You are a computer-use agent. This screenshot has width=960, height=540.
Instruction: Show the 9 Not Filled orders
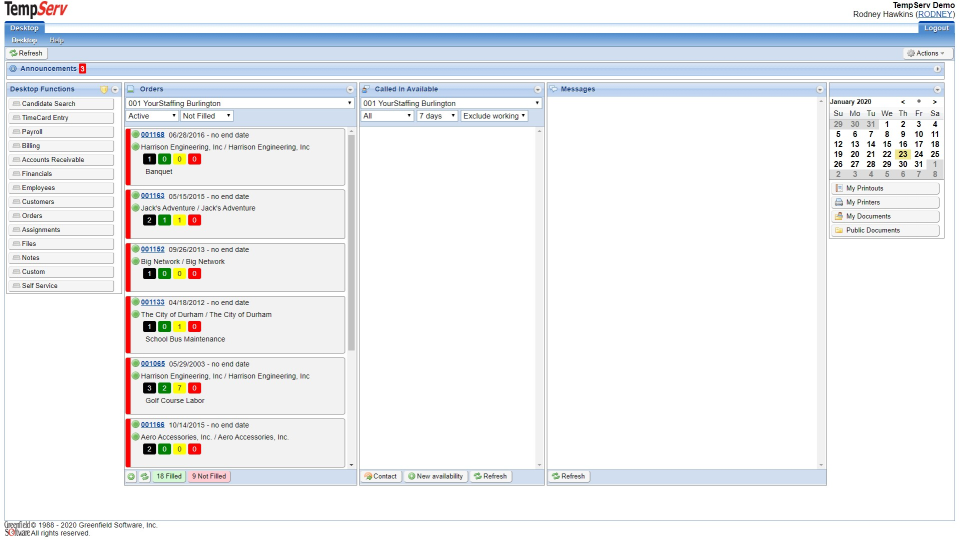[x=209, y=476]
